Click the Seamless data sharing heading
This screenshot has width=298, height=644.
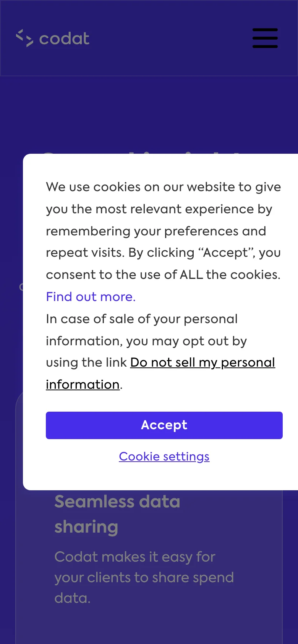tap(117, 514)
